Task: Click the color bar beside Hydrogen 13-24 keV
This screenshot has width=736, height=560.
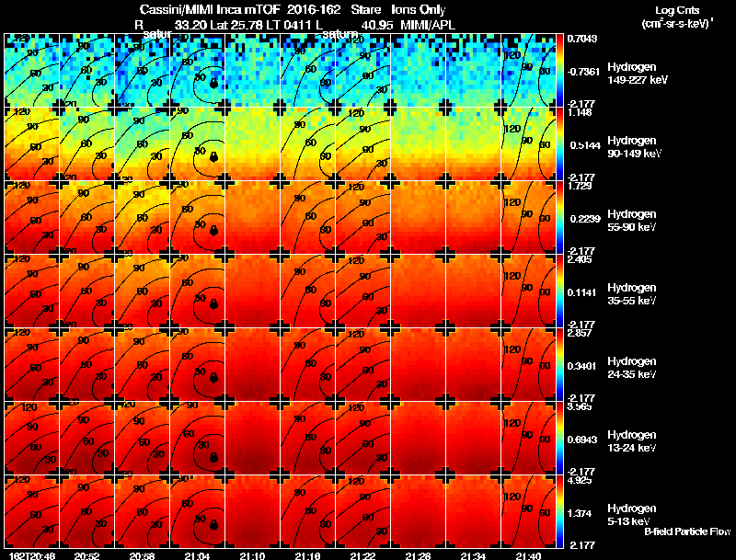Action: [559, 439]
